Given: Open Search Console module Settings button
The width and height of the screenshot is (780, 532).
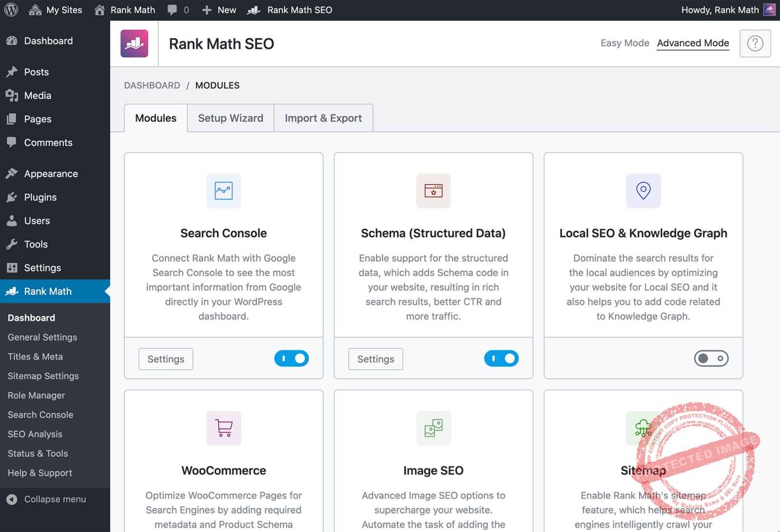Looking at the screenshot, I should 166,359.
